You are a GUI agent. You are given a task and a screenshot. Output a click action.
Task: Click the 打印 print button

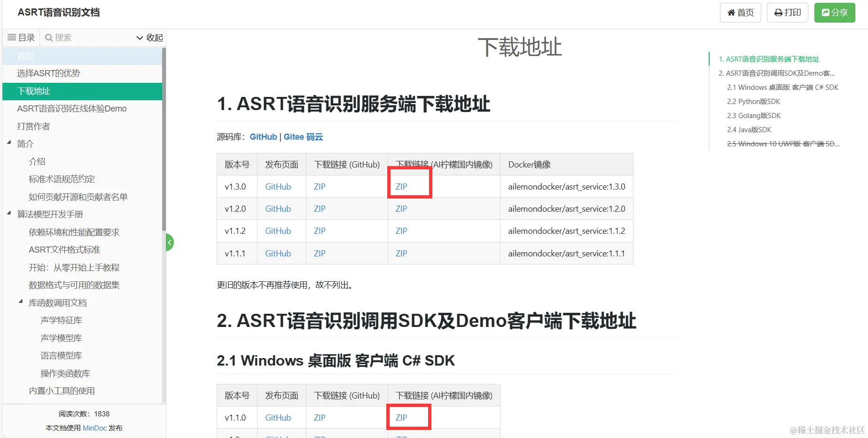coord(787,13)
